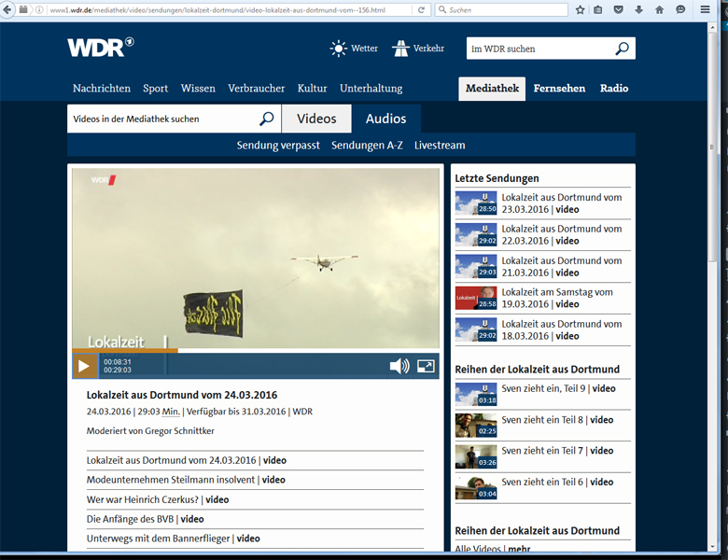The height and width of the screenshot is (560, 728).
Task: Open the Sport section
Action: 156,89
